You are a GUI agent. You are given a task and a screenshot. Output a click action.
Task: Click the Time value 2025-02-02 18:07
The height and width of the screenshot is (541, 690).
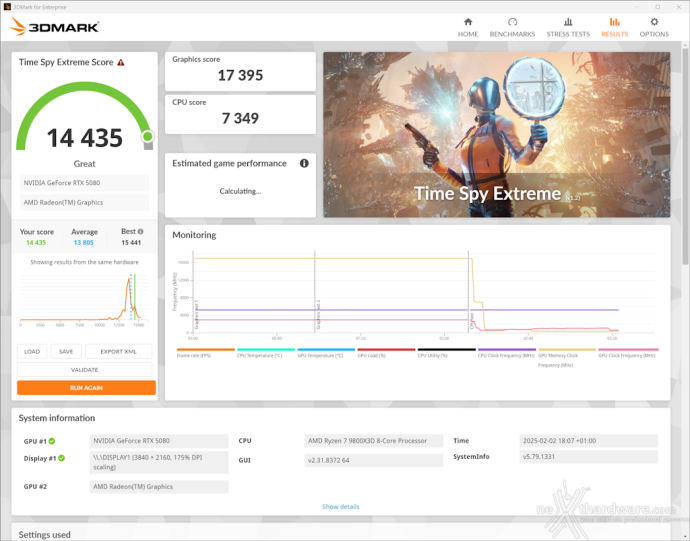589,441
